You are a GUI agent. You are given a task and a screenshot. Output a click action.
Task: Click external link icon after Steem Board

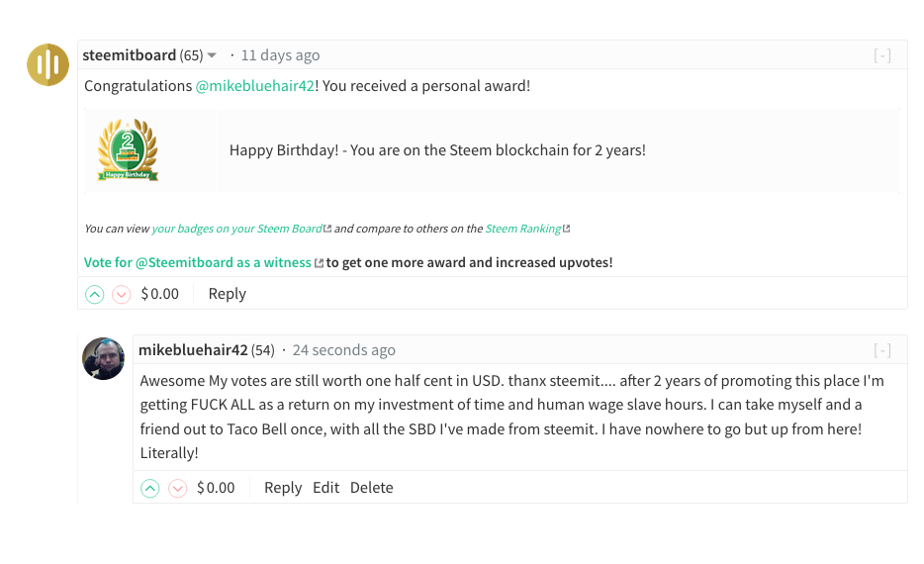[327, 229]
